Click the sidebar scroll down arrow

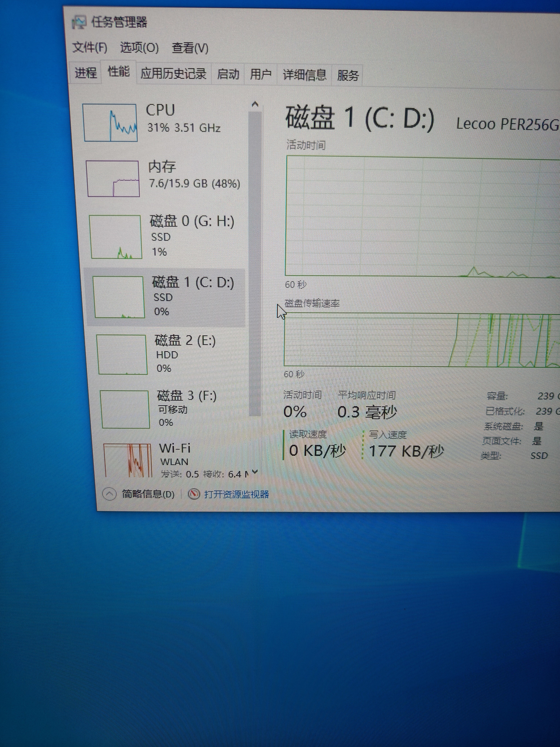click(255, 471)
